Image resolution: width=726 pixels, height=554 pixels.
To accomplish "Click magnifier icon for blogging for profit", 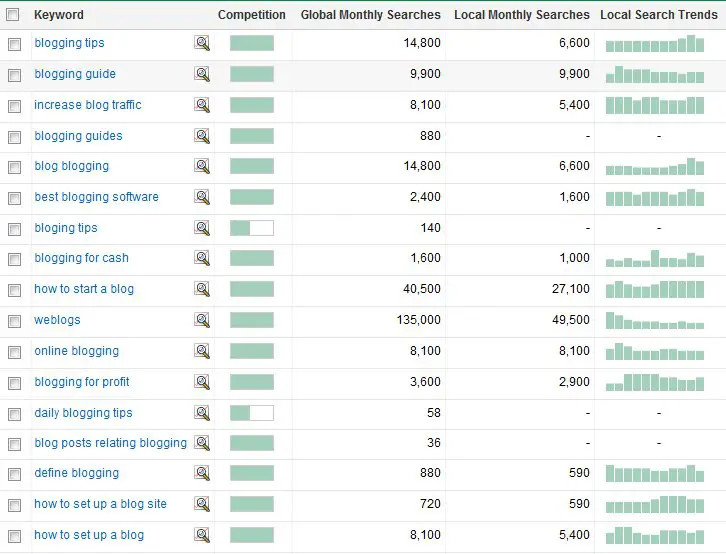I will tap(202, 382).
